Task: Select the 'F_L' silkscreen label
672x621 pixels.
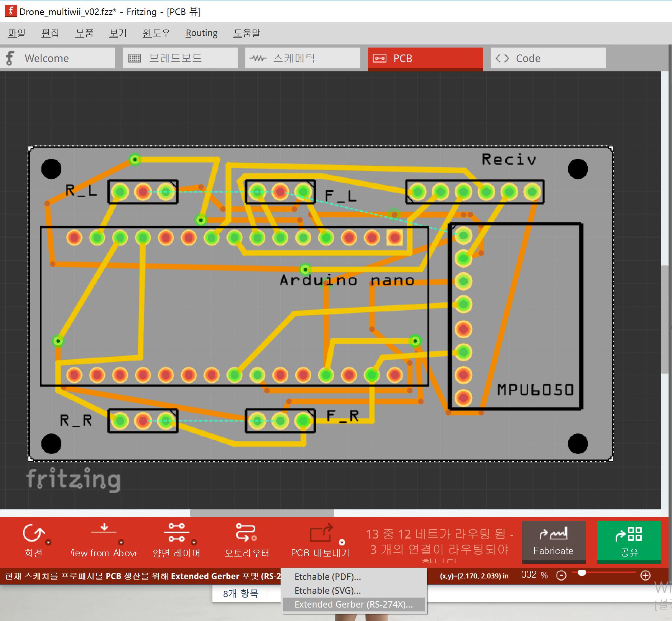Action: 340,196
